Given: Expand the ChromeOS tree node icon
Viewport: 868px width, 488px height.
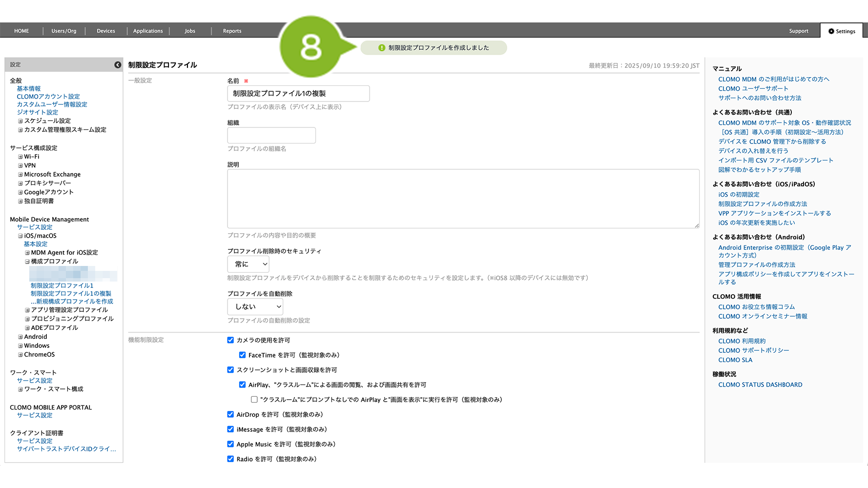Looking at the screenshot, I should point(21,355).
